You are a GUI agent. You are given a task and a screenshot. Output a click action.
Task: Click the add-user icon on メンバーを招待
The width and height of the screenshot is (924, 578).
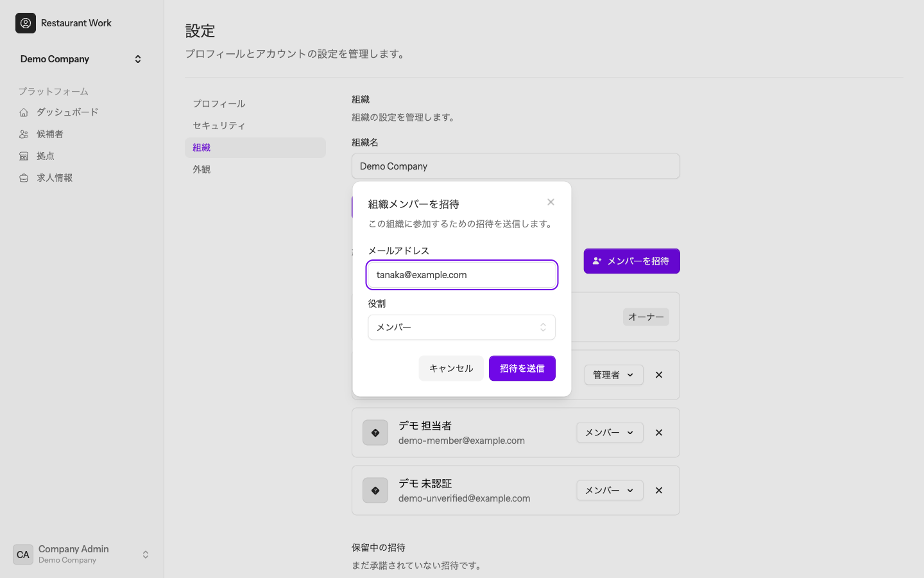pos(597,261)
